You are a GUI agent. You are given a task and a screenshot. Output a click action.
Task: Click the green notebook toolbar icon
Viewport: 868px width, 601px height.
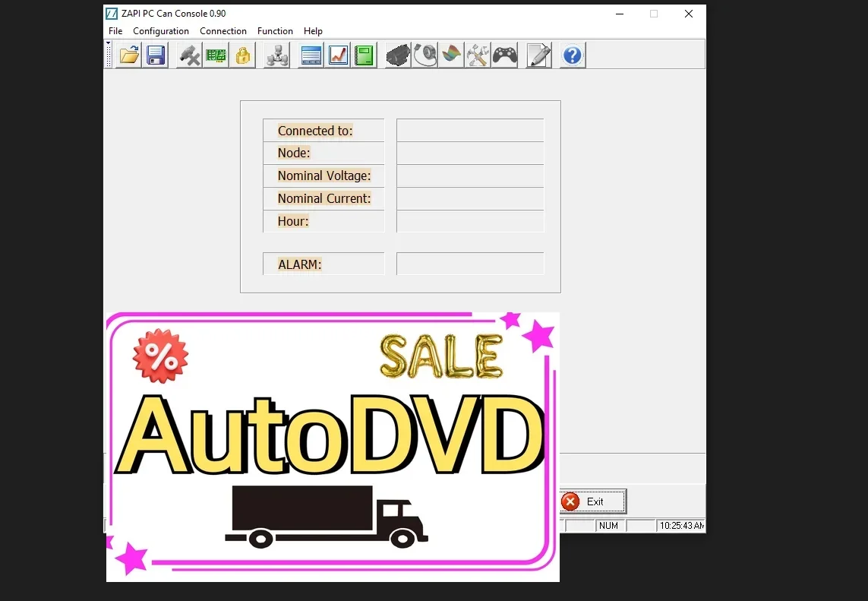(365, 55)
